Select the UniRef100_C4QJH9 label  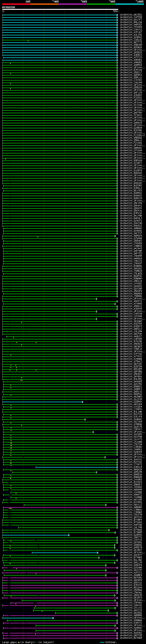131,82
